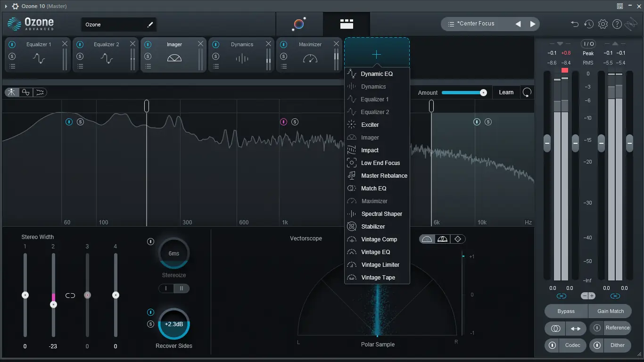This screenshot has width=644, height=362.
Task: Open Imager module presets list icon
Action: (x=148, y=66)
